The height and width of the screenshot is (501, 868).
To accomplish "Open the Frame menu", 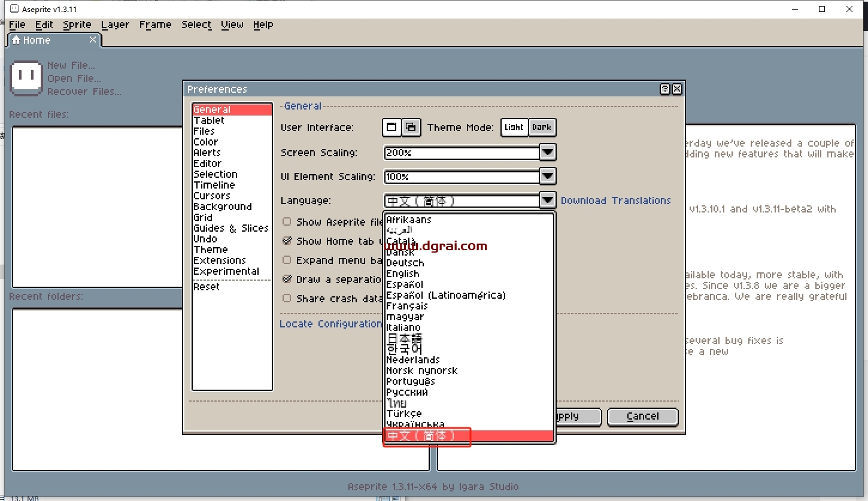I will click(155, 25).
